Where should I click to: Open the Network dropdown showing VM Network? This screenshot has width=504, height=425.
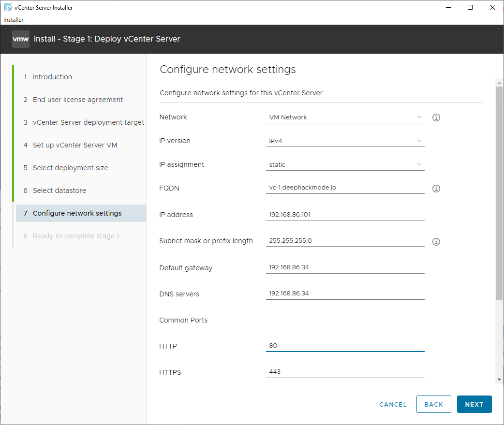(345, 117)
